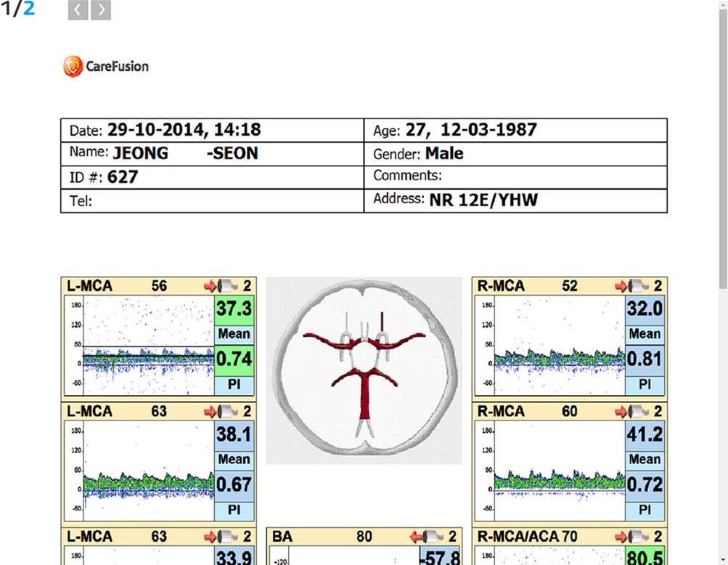Click the probe icon on R-MCA 52 panel

tap(632, 285)
